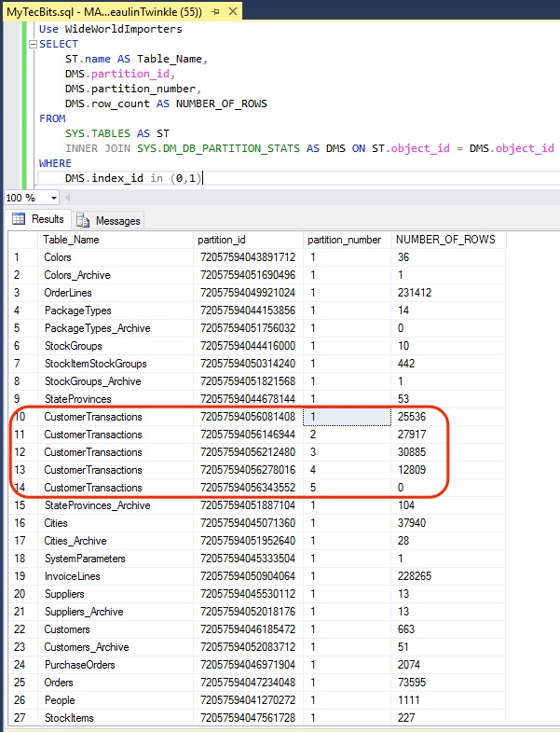Select row header 1 in results grid
Screen dimensions: 560x732
(x=23, y=257)
